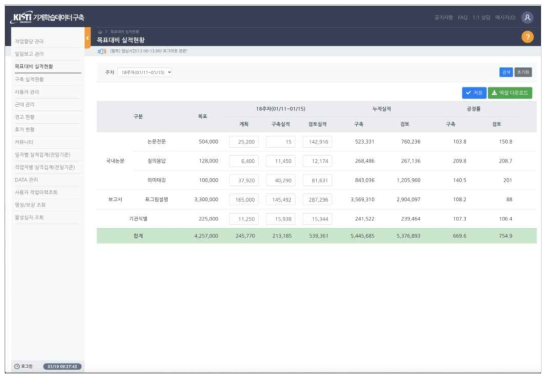Click the green 엑셀 다운로드 download button
The height and width of the screenshot is (381, 550).
510,93
